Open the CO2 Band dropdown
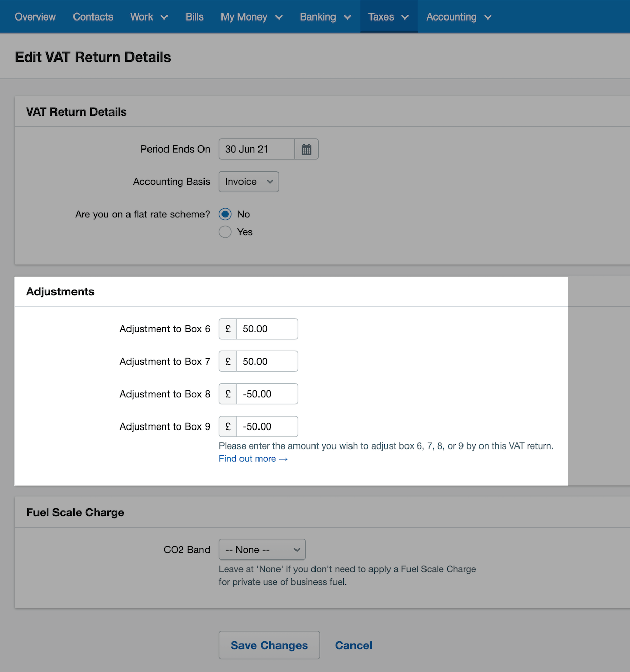 pos(262,549)
